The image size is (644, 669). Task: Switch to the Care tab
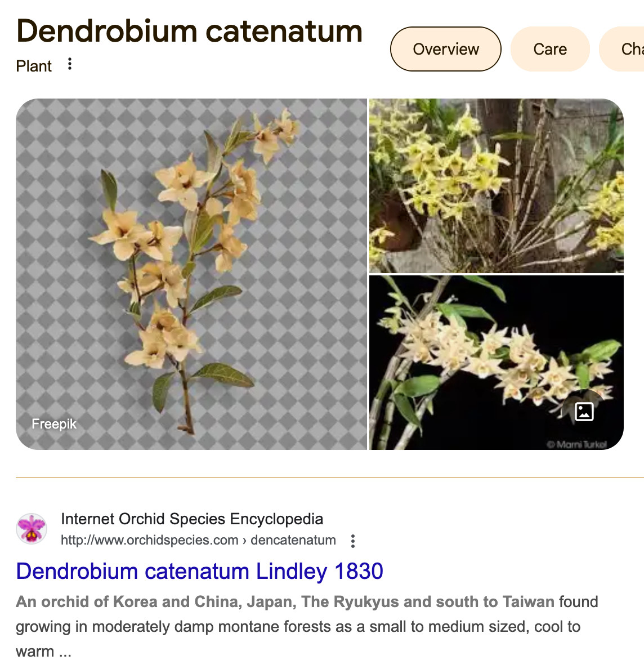pos(550,49)
